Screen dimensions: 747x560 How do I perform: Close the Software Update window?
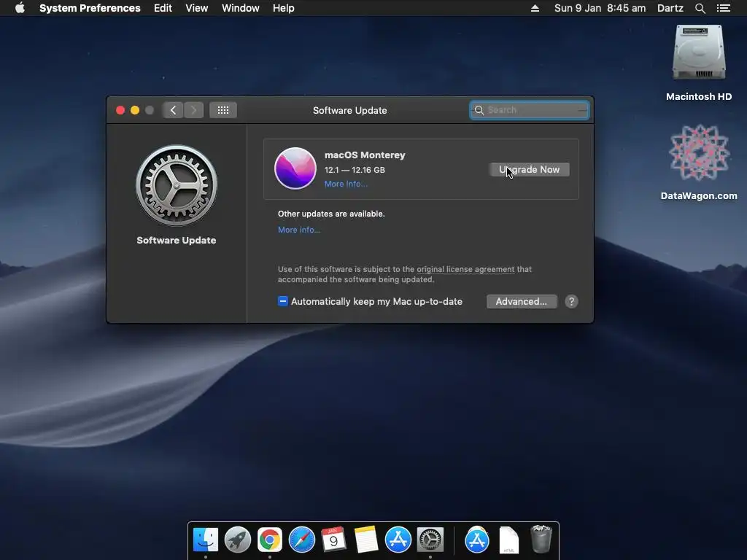pos(120,111)
